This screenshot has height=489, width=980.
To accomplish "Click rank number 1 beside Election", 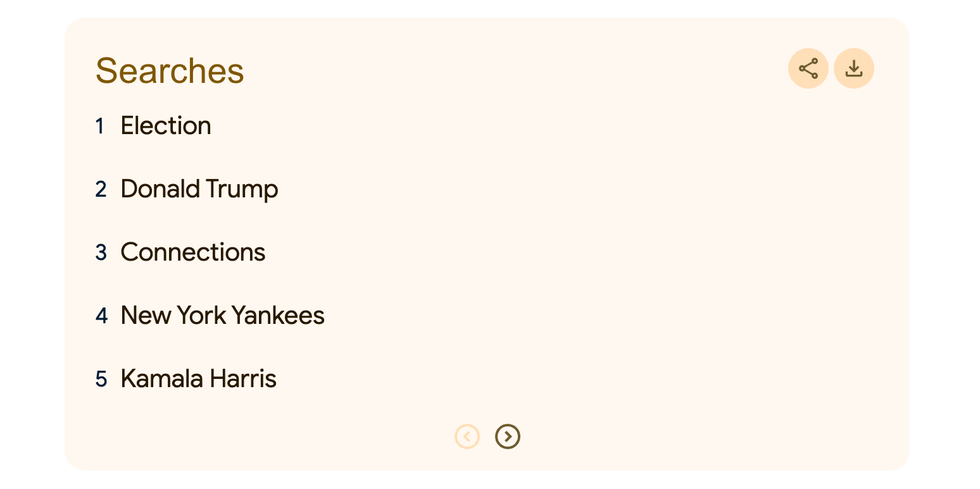I will tap(100, 127).
